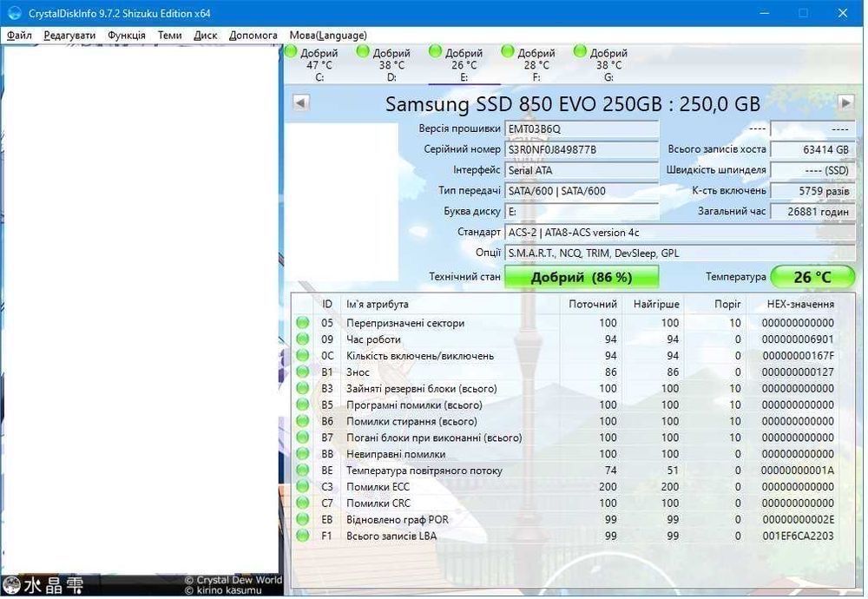Click the drive letter field E:

click(582, 212)
